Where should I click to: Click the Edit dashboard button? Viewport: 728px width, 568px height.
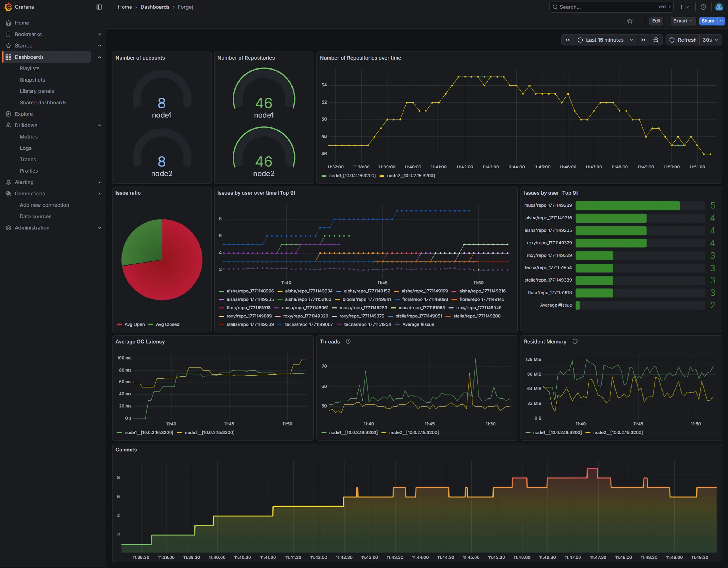click(656, 21)
